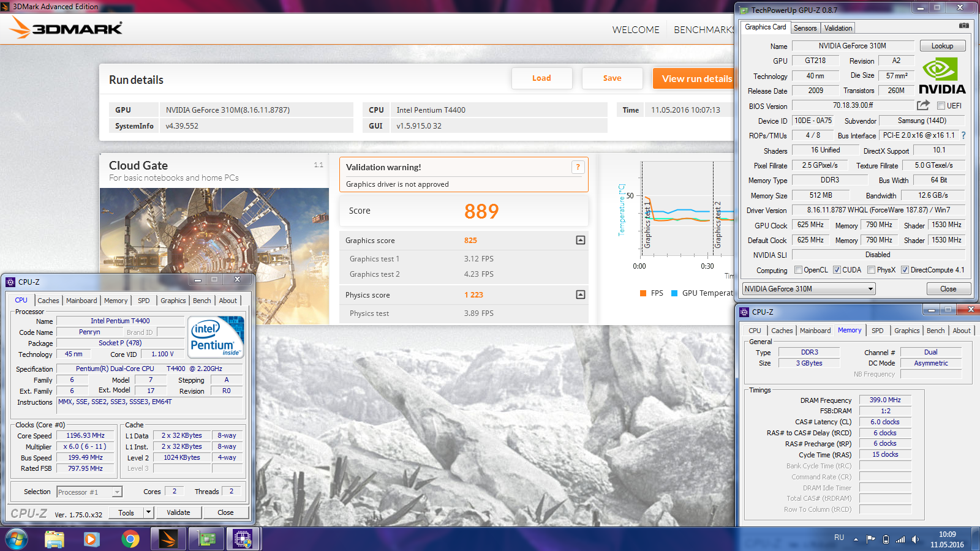Click the Bus Interface question mark in GPU-Z
The width and height of the screenshot is (980, 551).
point(963,135)
